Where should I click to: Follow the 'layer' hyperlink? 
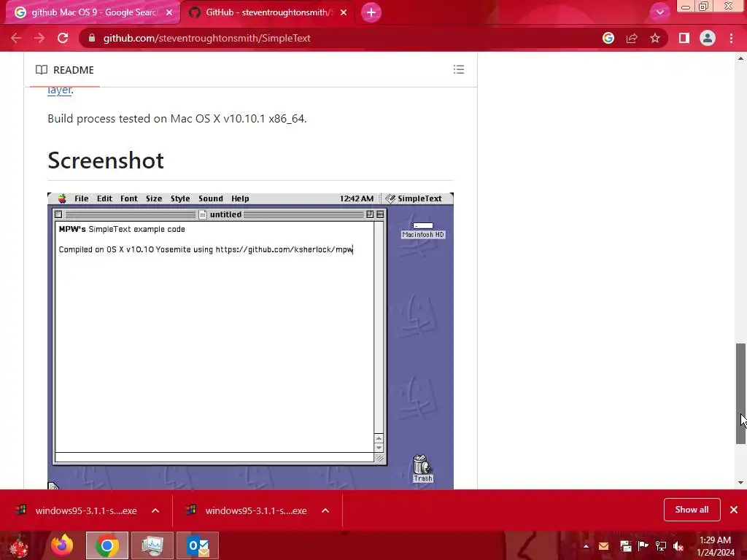click(x=59, y=90)
